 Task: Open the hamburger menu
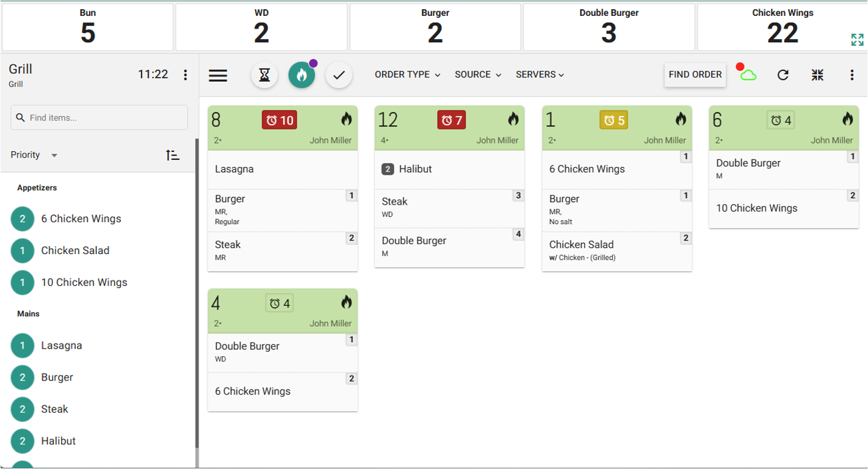pyautogui.click(x=218, y=75)
